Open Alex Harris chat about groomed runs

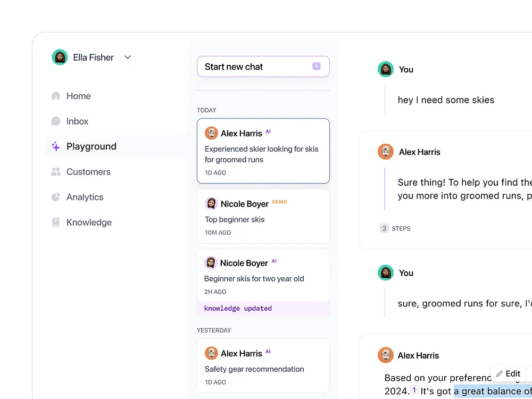tap(263, 151)
